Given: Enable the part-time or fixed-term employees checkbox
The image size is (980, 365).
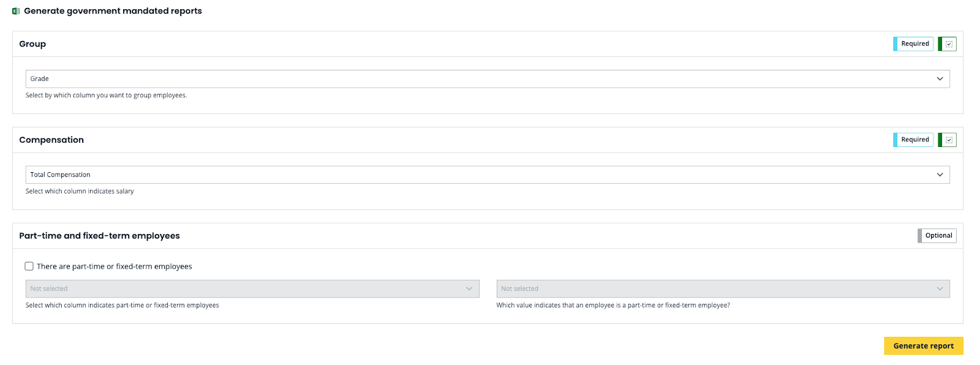Looking at the screenshot, I should (x=29, y=266).
